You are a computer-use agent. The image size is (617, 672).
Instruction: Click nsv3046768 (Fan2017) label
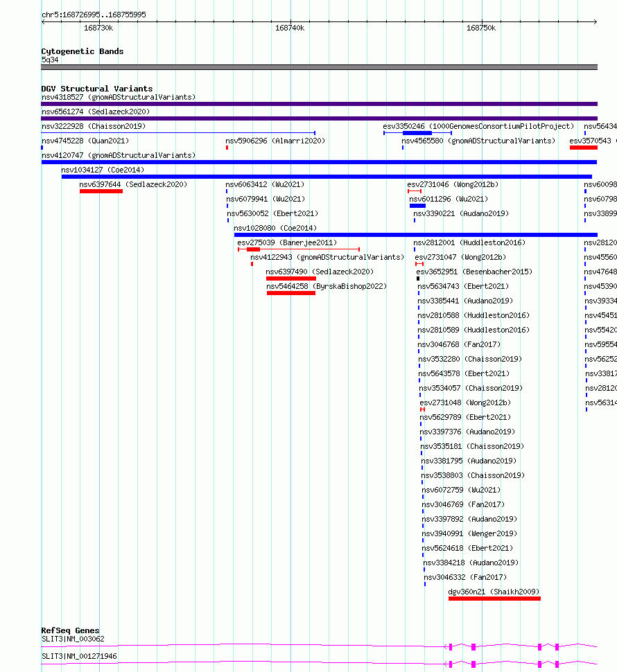(459, 345)
